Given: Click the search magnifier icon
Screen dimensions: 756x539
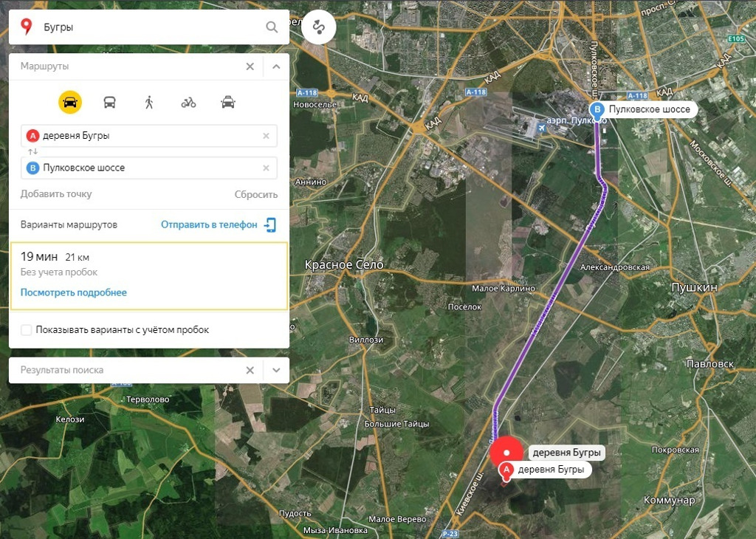Looking at the screenshot, I should (x=272, y=27).
